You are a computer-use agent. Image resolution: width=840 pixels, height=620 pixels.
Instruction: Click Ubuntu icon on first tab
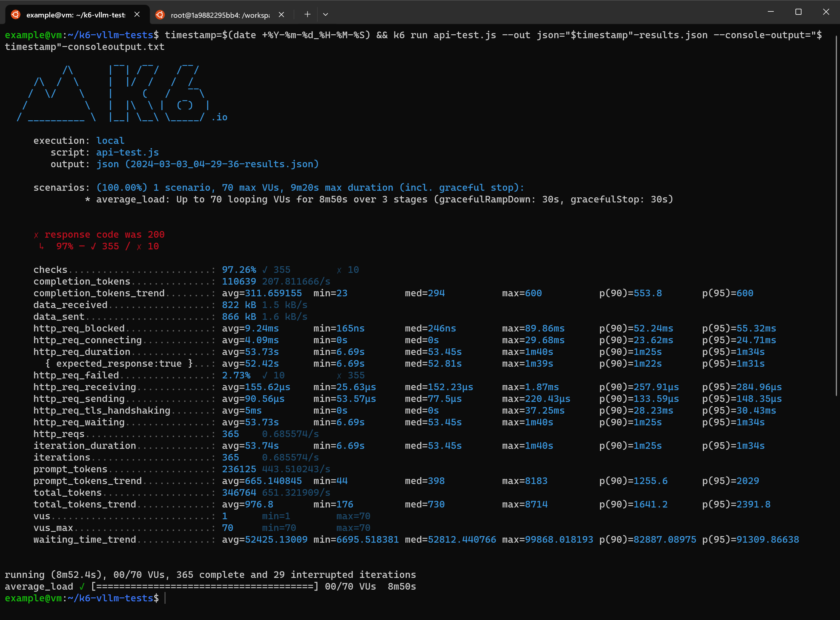point(15,15)
